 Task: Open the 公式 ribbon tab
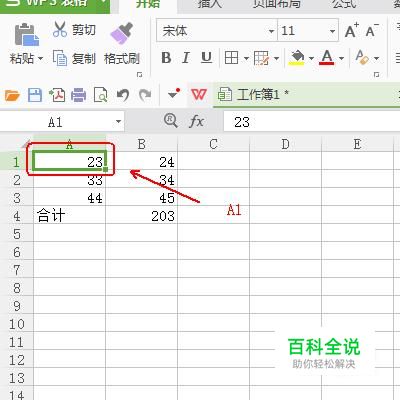coord(344,4)
